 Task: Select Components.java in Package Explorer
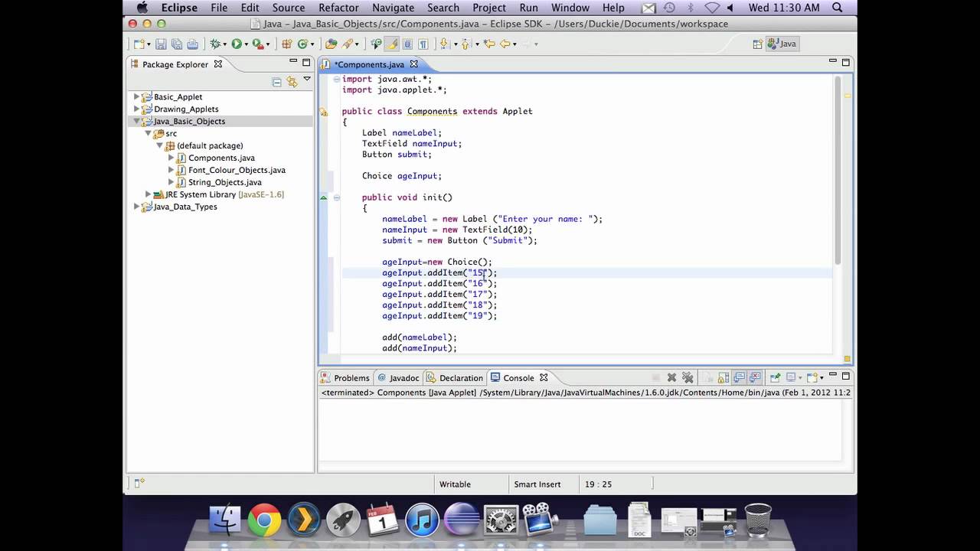pyautogui.click(x=221, y=158)
